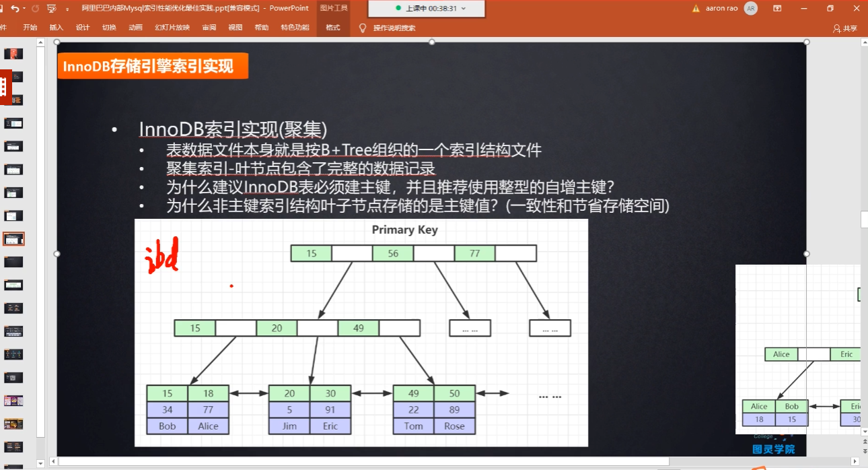Click leaf cell Rose
The width and height of the screenshot is (868, 470).
coord(454,426)
